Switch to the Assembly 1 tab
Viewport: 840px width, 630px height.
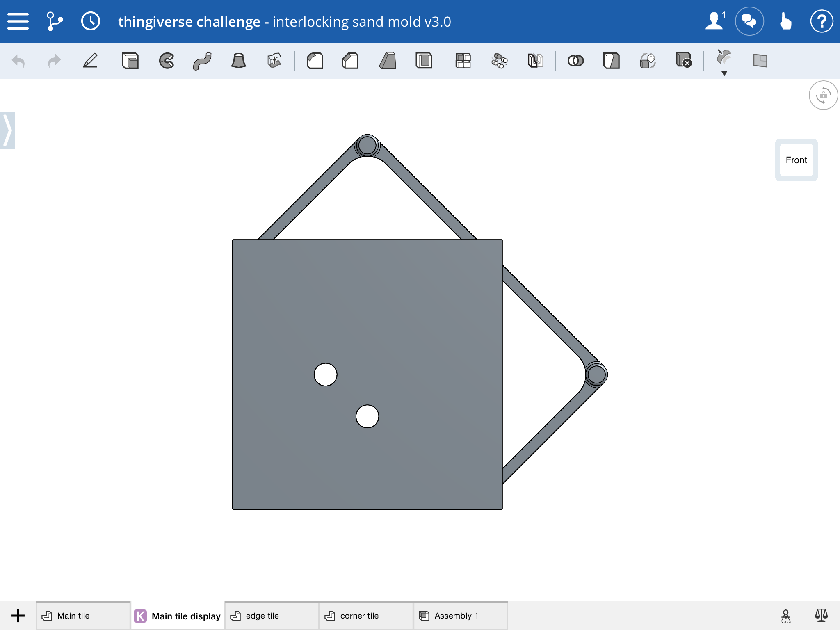coord(461,616)
